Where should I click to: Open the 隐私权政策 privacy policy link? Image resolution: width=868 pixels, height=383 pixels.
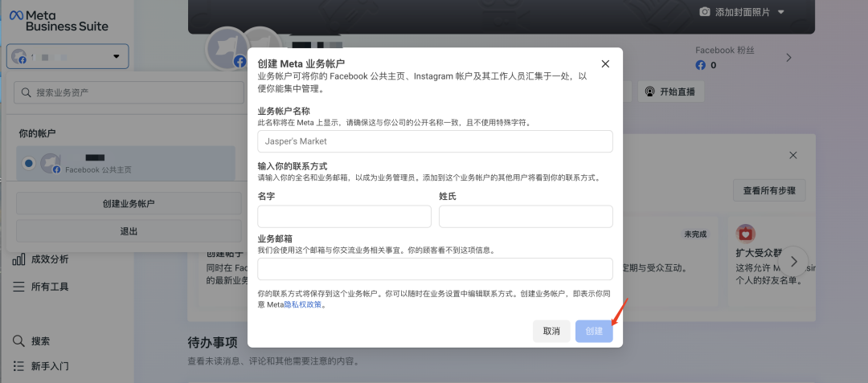point(304,304)
